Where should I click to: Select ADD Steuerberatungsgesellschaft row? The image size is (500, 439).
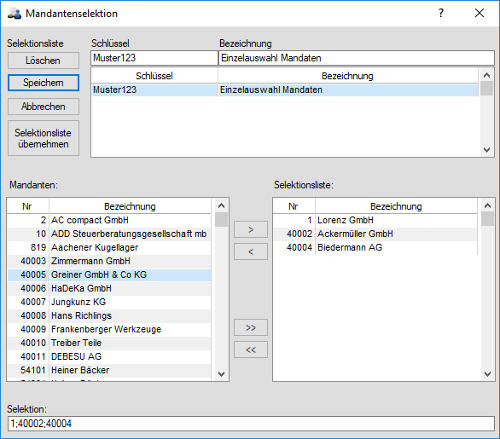[x=109, y=234]
